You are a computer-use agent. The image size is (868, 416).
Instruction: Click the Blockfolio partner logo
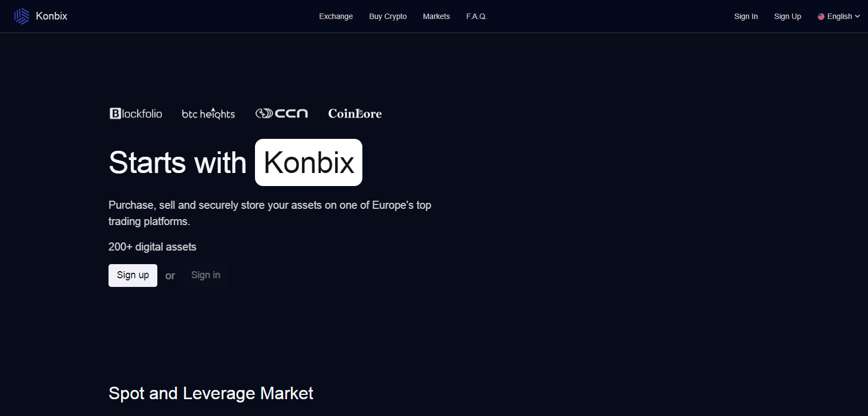pyautogui.click(x=136, y=113)
